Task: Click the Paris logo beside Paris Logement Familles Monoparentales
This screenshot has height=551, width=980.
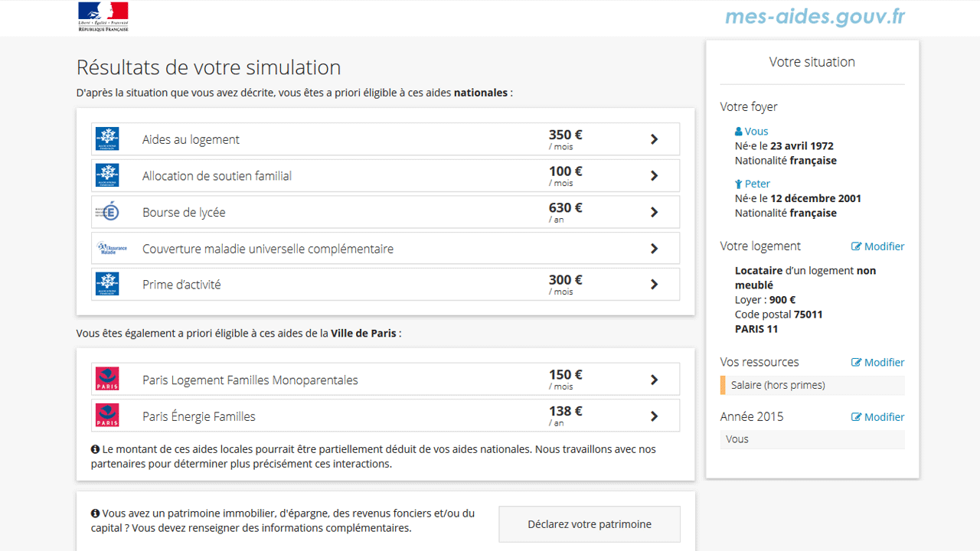Action: coord(107,380)
